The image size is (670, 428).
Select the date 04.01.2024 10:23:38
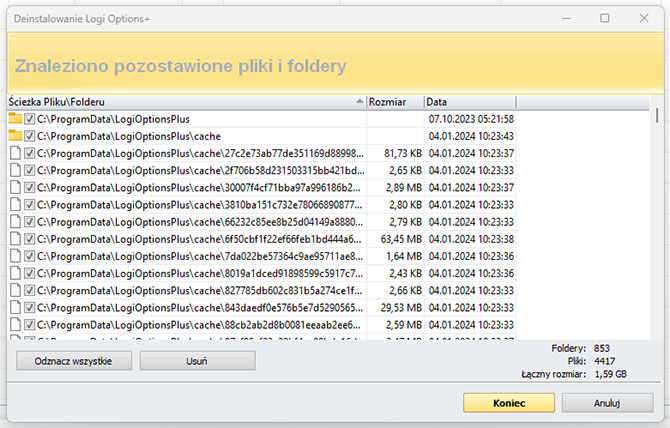(471, 239)
